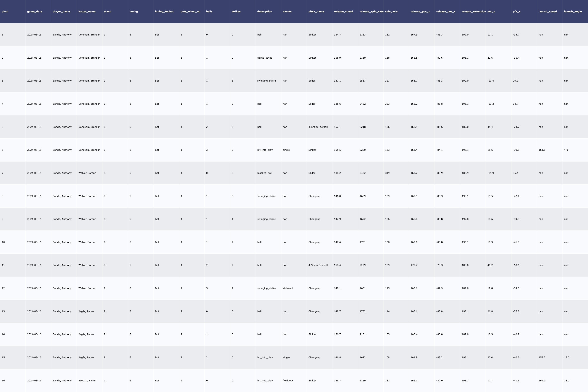
Task: Click the release_speed column header
Action: pyautogui.click(x=343, y=12)
